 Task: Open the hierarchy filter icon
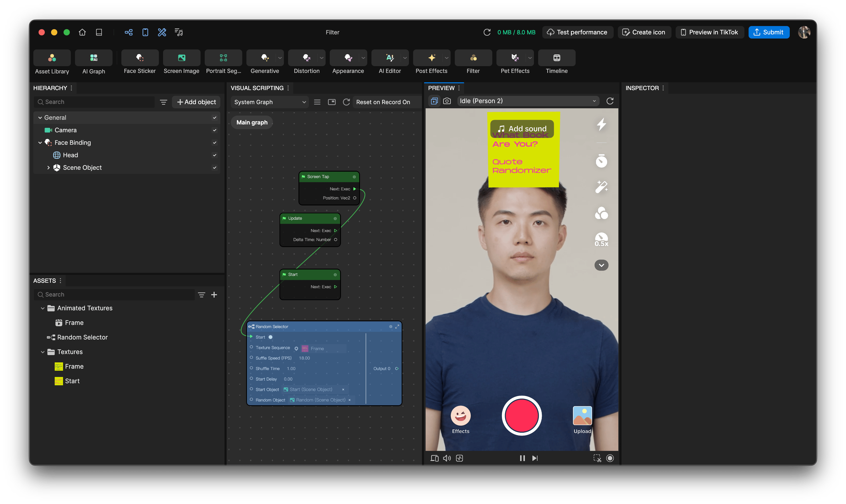click(163, 102)
